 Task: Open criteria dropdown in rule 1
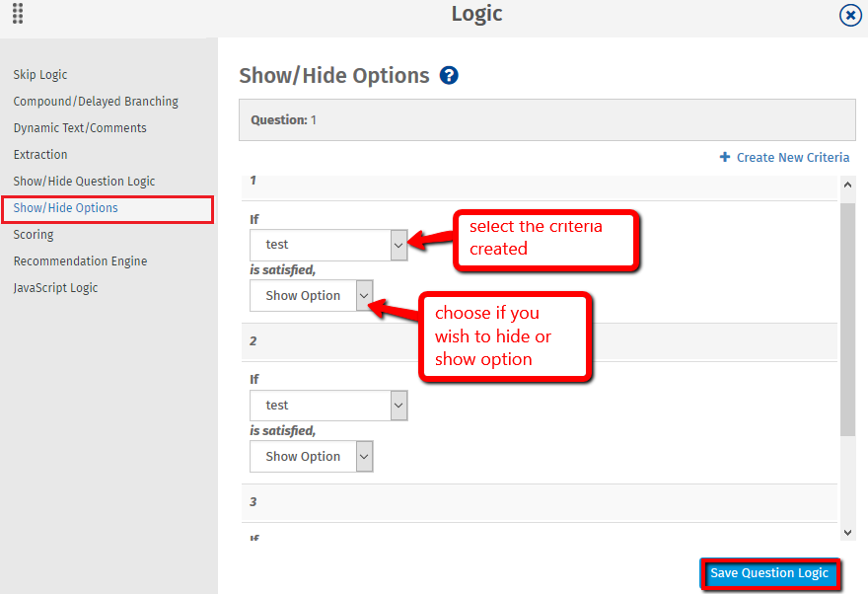pos(328,245)
